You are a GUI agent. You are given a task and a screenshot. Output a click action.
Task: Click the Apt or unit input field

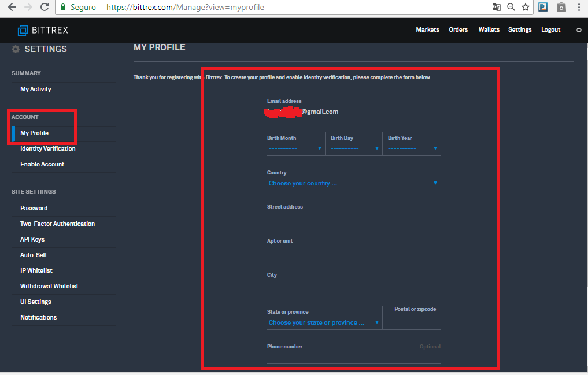click(353, 252)
